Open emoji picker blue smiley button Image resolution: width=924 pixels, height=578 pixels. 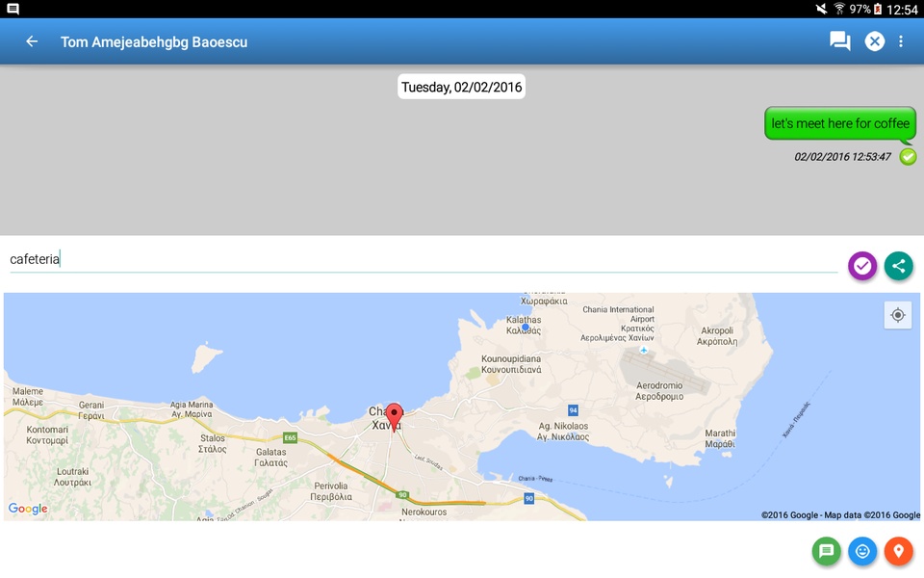(x=862, y=551)
